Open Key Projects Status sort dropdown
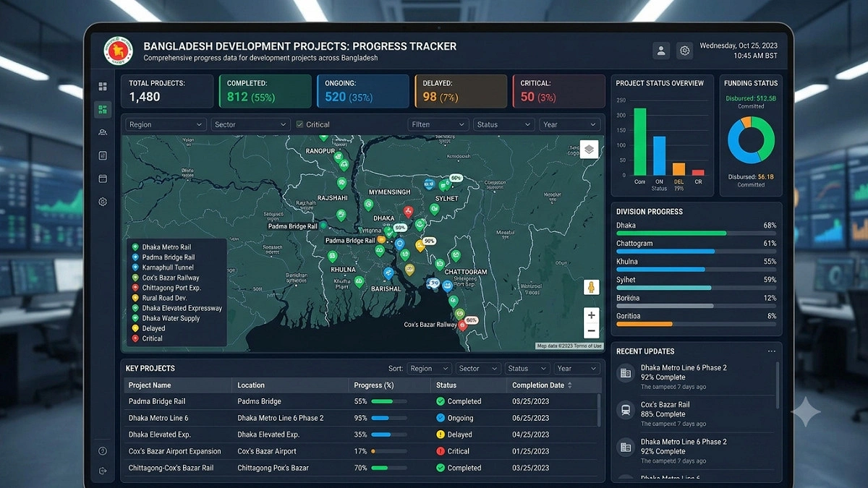This screenshot has width=868, height=488. point(527,369)
